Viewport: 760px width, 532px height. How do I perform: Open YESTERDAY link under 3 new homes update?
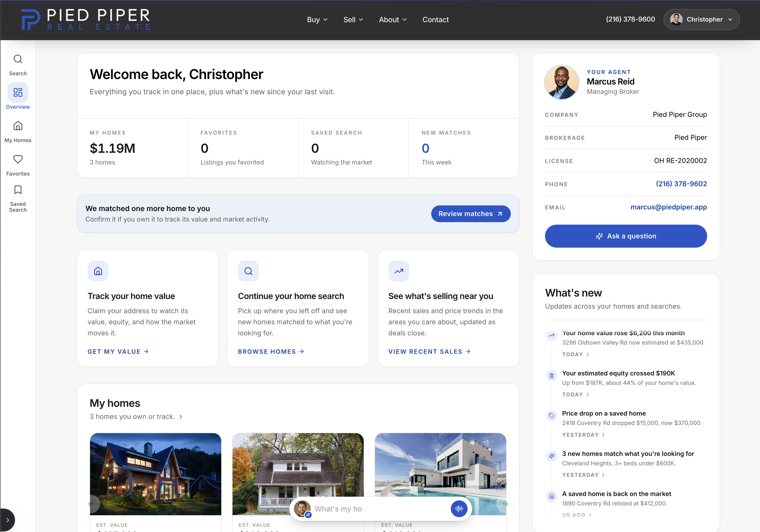pos(584,475)
